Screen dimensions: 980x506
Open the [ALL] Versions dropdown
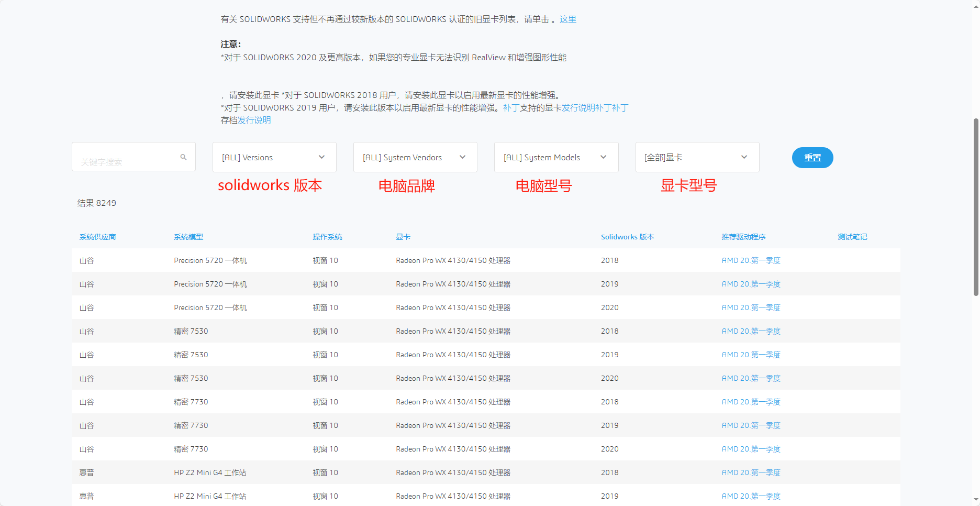coord(274,157)
